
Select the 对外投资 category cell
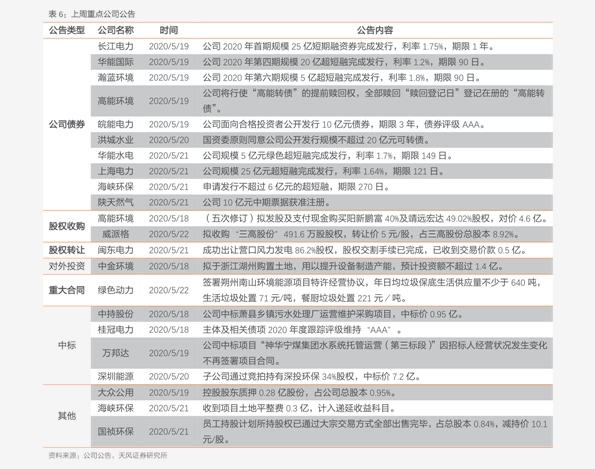[67, 266]
